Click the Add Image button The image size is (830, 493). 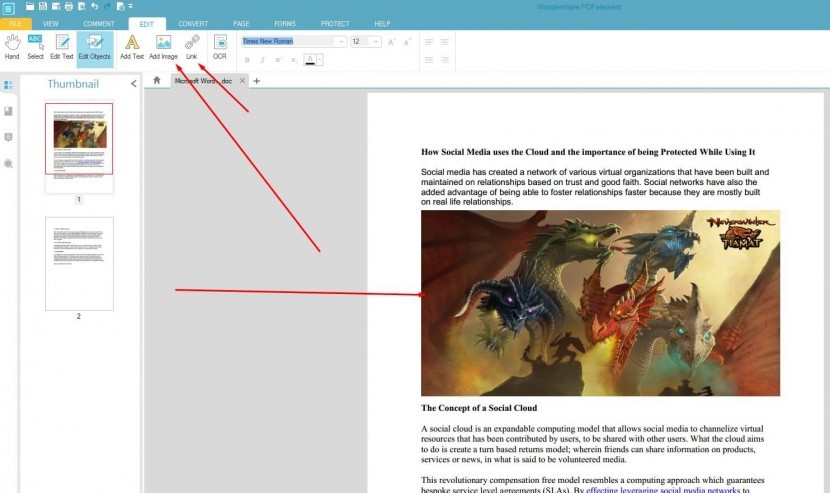pyautogui.click(x=163, y=47)
